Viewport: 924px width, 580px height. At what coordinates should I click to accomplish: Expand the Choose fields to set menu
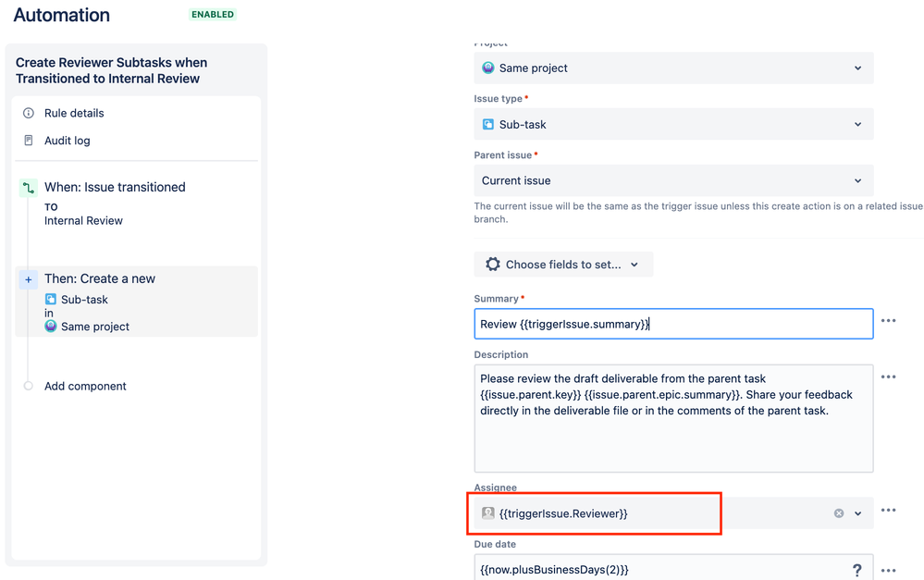point(563,265)
